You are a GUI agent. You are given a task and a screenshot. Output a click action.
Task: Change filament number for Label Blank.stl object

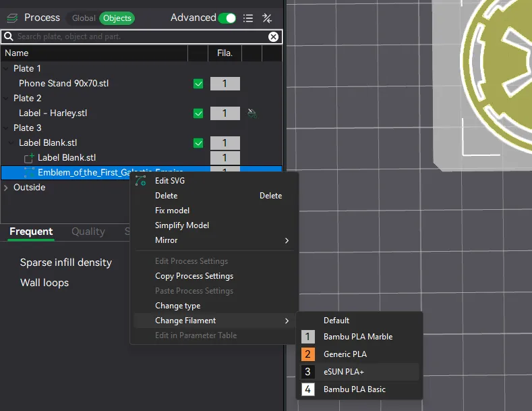pyautogui.click(x=225, y=143)
